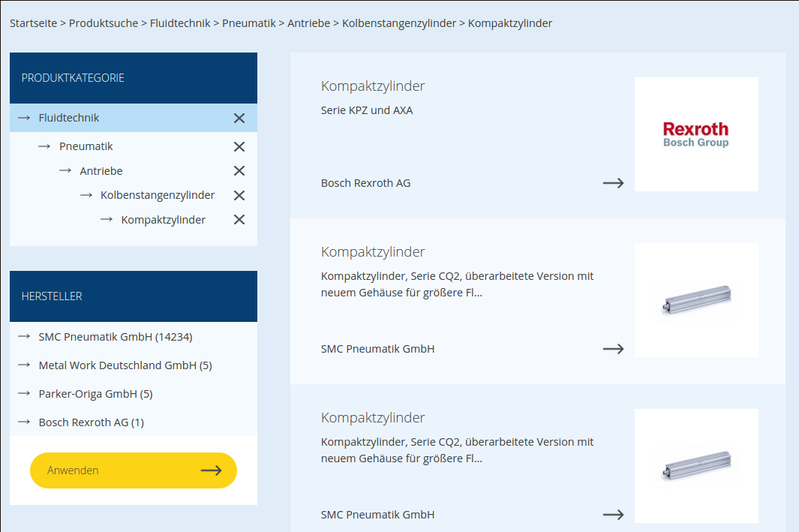Filter by Bosch Rexroth AG (1)

92,422
